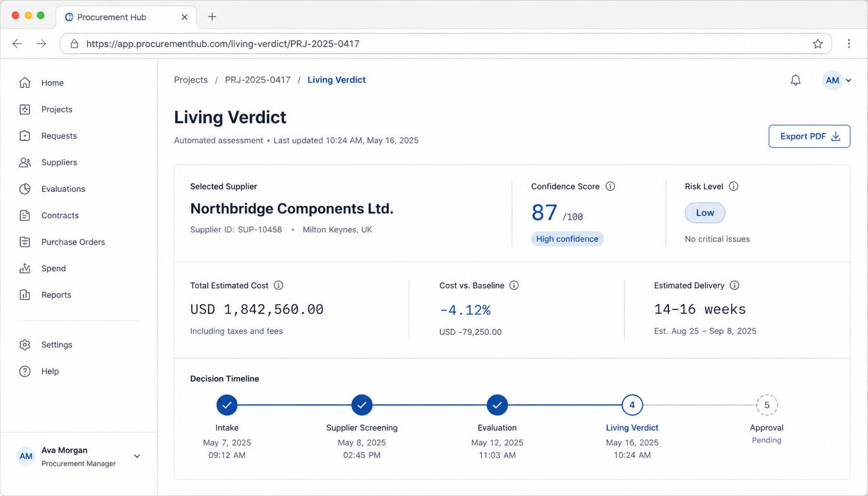Click the Spend chart icon
Viewport: 868px width, 496px height.
pos(25,268)
